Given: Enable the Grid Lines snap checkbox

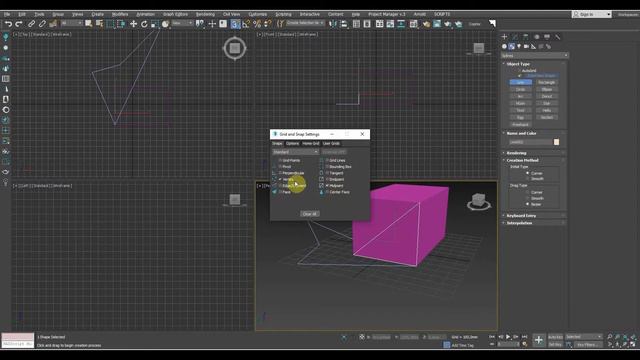Looking at the screenshot, I should tap(327, 160).
